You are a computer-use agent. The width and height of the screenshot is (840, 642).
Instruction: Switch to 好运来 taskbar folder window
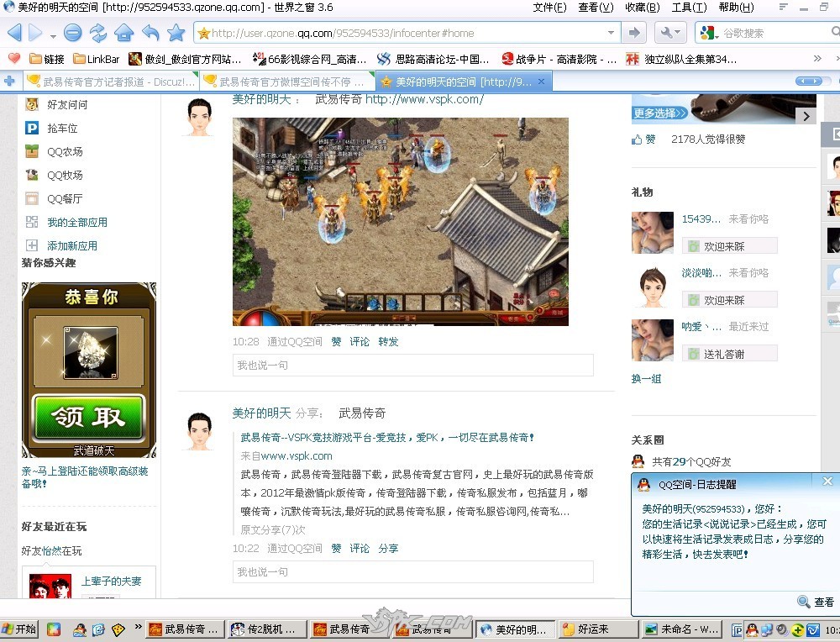click(597, 629)
